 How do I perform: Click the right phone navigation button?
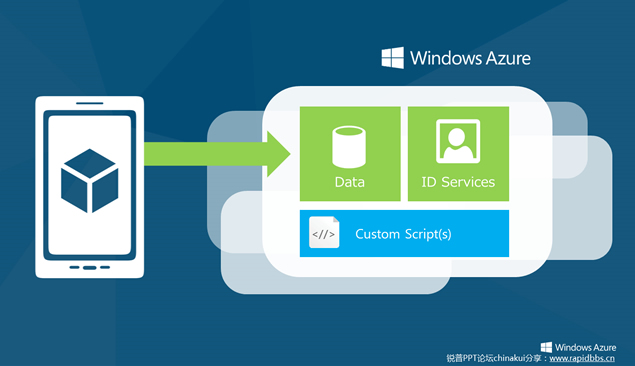point(105,267)
